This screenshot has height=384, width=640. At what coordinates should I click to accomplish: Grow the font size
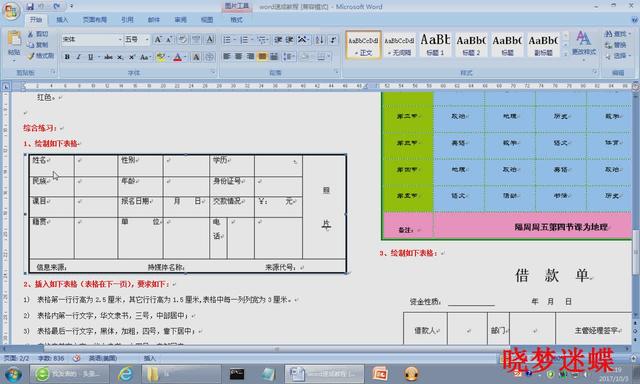click(158, 40)
